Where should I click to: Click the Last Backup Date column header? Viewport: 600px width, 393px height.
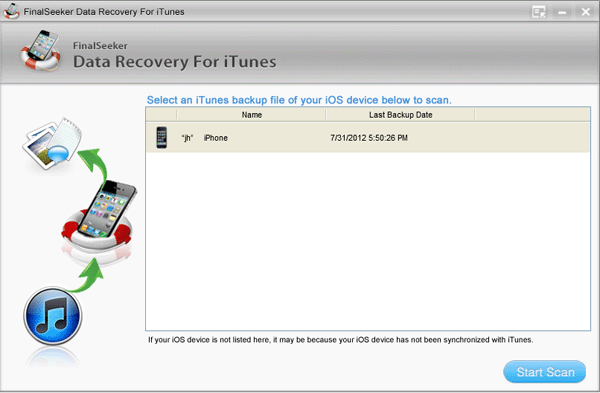400,115
